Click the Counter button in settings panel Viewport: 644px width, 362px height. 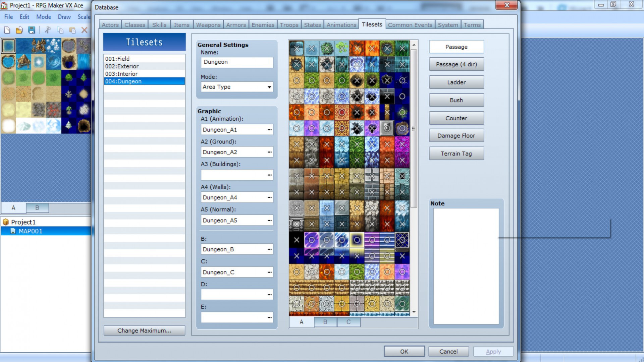coord(456,118)
